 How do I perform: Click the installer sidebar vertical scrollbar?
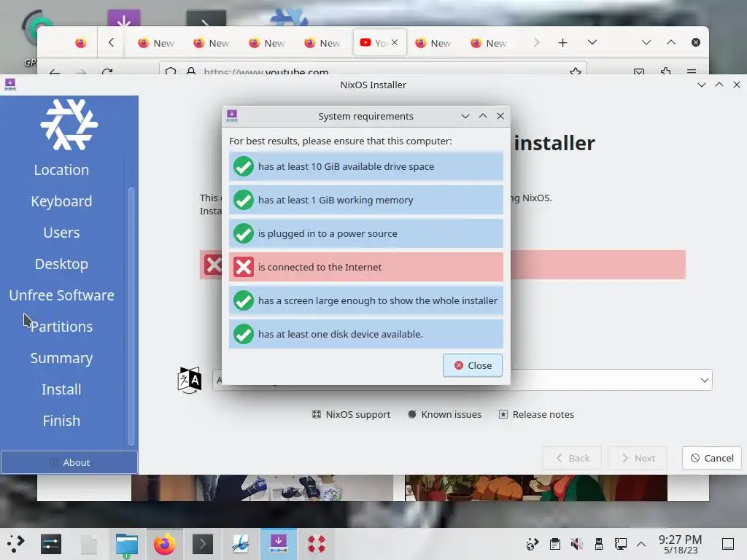point(131,316)
